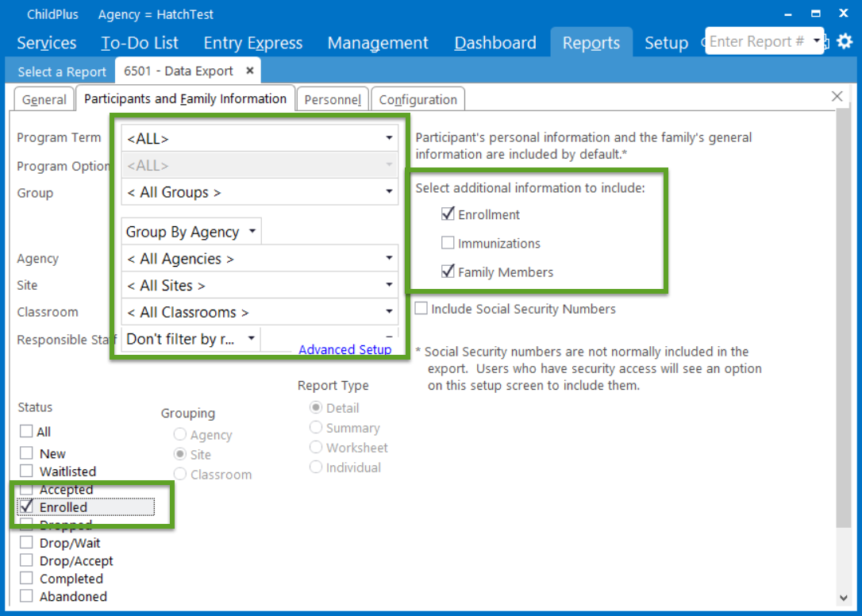Select the Summary report type
The image size is (862, 616).
(x=316, y=427)
